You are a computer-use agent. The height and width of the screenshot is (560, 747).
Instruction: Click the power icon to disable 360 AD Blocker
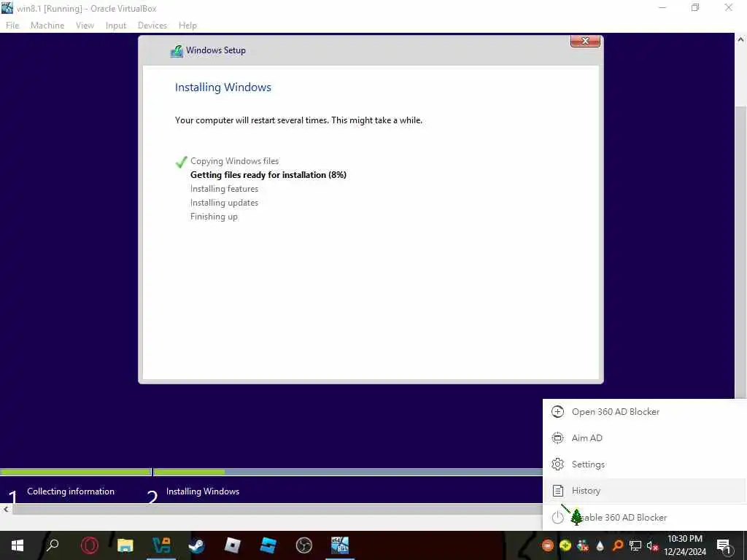(557, 517)
